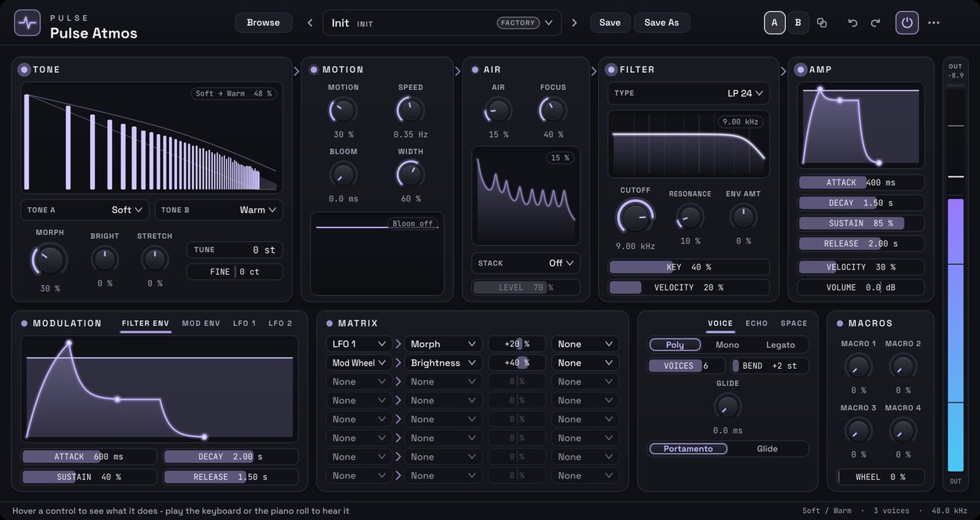The width and height of the screenshot is (980, 520).
Task: Click the Glide time knob
Action: click(x=727, y=406)
